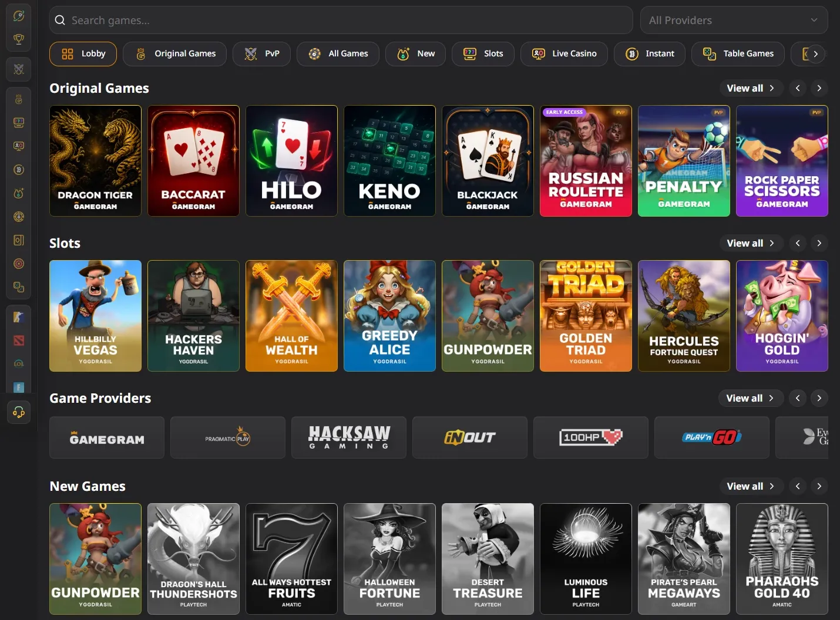This screenshot has width=840, height=620.
Task: Open the Dota 2 icon in the left sidebar
Action: [19, 341]
